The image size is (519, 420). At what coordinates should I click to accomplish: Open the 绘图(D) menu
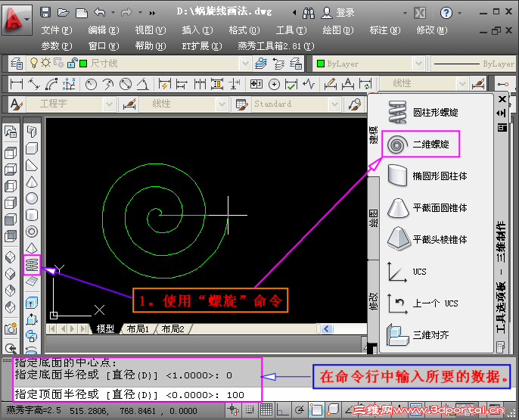tap(338, 30)
